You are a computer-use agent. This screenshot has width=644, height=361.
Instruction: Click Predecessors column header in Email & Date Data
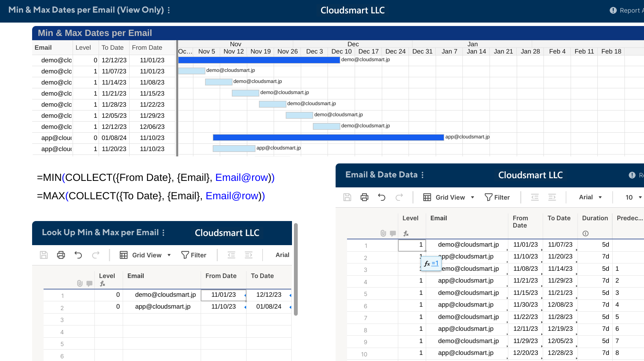630,218
